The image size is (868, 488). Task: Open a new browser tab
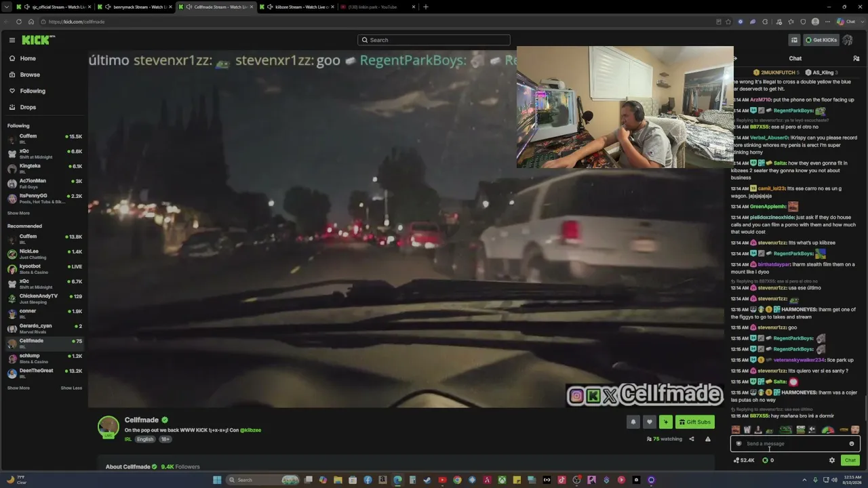point(426,7)
